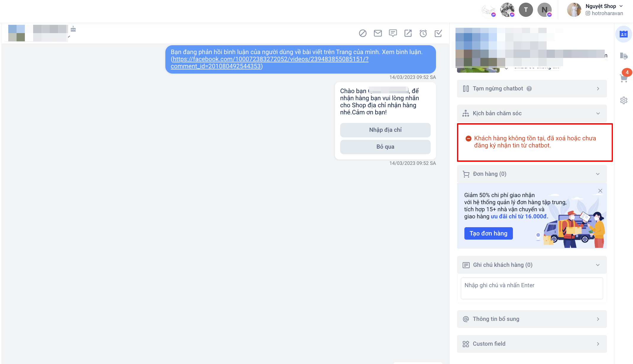The width and height of the screenshot is (633, 364).
Task: Click the block conversation icon
Action: [363, 33]
